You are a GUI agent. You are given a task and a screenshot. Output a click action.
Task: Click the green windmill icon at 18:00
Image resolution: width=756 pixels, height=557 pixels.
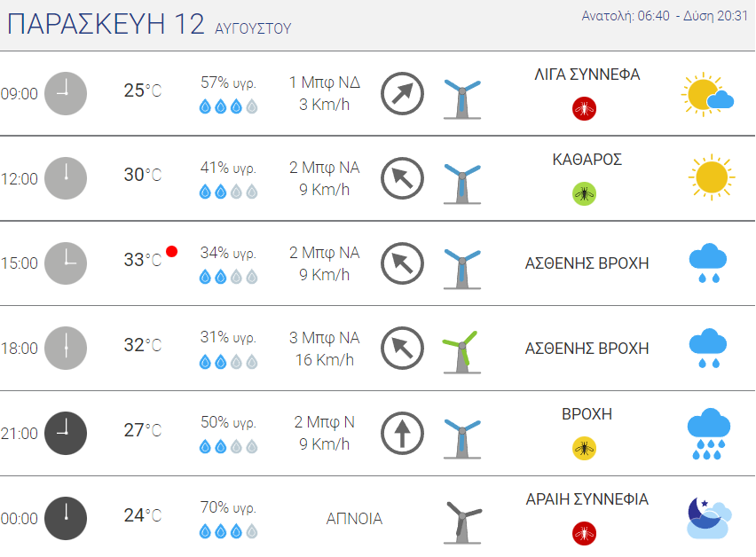click(x=461, y=349)
